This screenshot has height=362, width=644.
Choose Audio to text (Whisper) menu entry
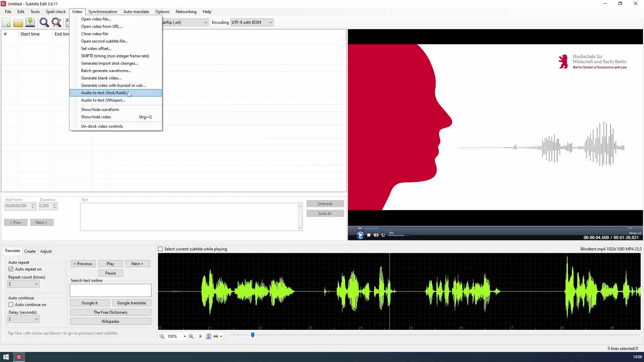click(103, 100)
